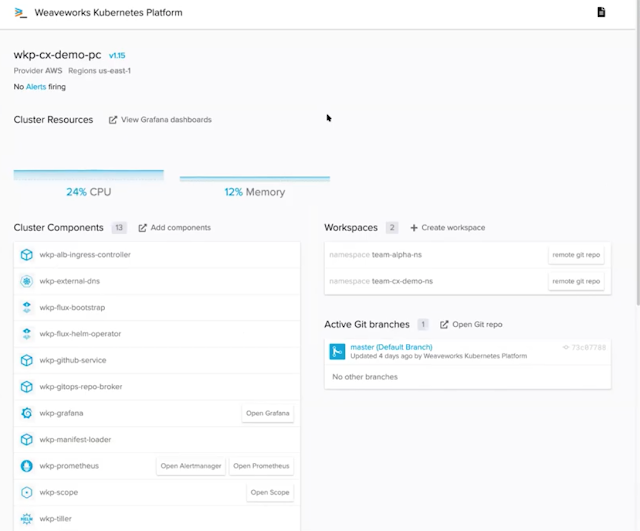640x531 pixels.
Task: Click external-link icon beside Open Git repo
Action: click(444, 324)
